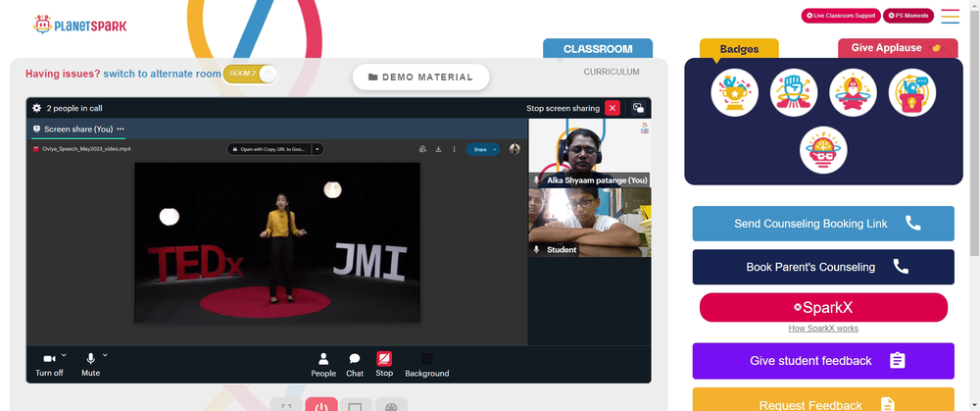The width and height of the screenshot is (980, 411).
Task: Award the raised fist badge
Action: point(794,92)
